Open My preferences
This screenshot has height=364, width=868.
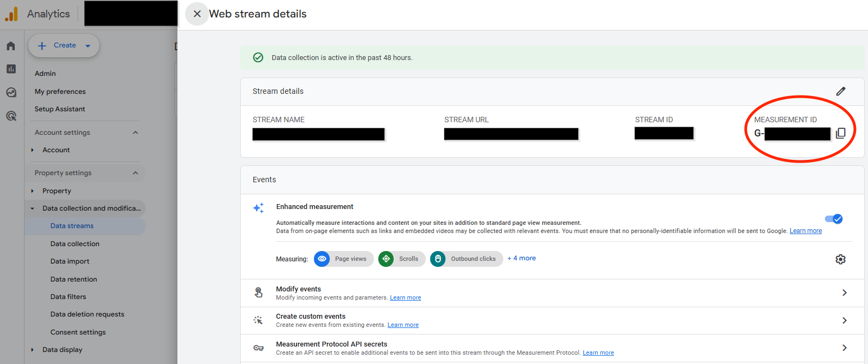pos(60,92)
